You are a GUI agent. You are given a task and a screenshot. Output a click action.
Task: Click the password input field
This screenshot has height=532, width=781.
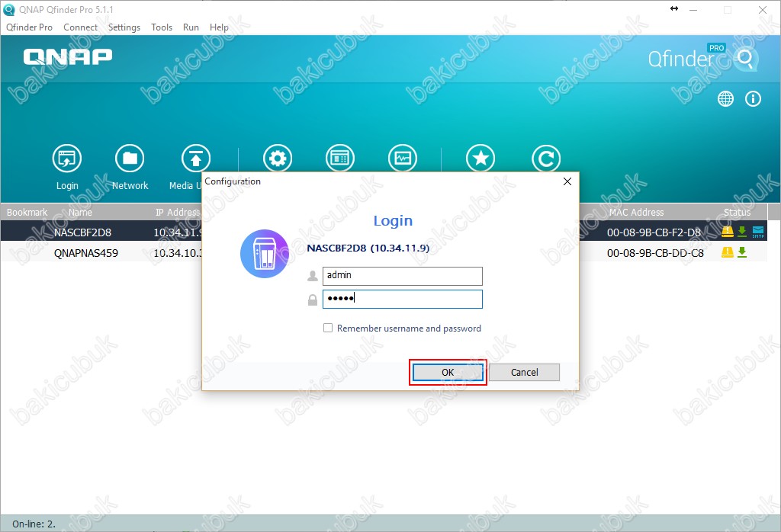[403, 299]
